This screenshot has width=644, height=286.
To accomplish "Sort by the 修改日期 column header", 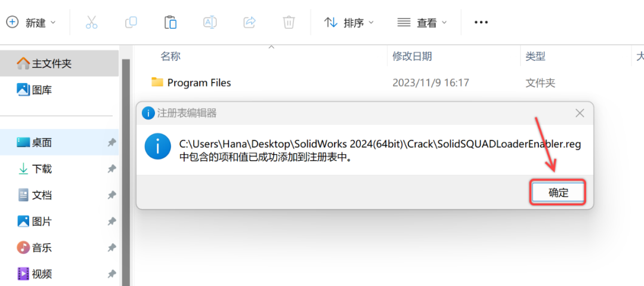I will (x=412, y=56).
